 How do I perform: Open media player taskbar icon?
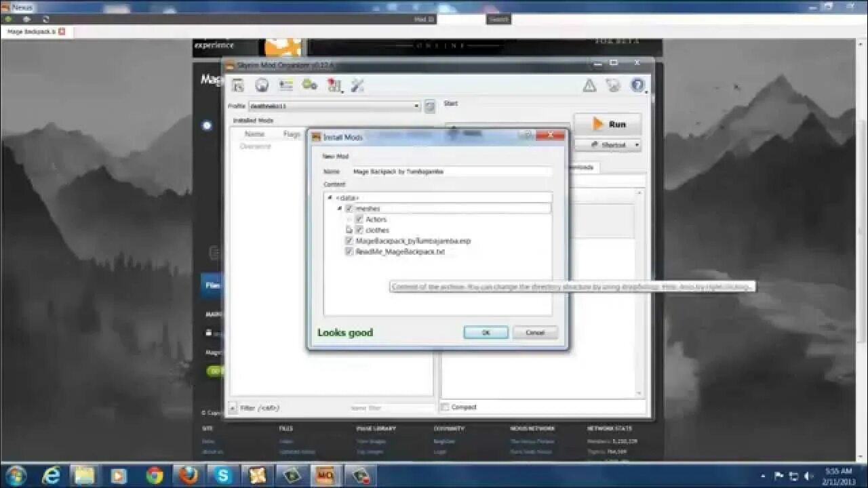119,476
